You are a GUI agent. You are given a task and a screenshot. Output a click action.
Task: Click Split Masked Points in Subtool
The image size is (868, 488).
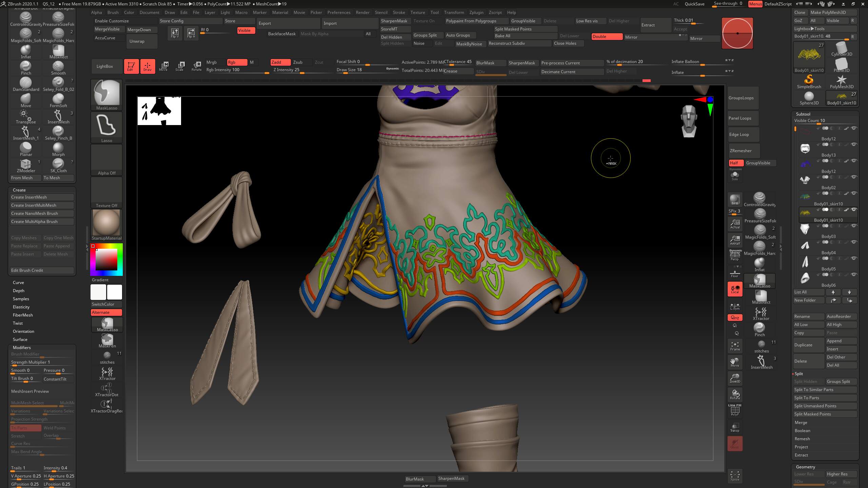click(825, 414)
